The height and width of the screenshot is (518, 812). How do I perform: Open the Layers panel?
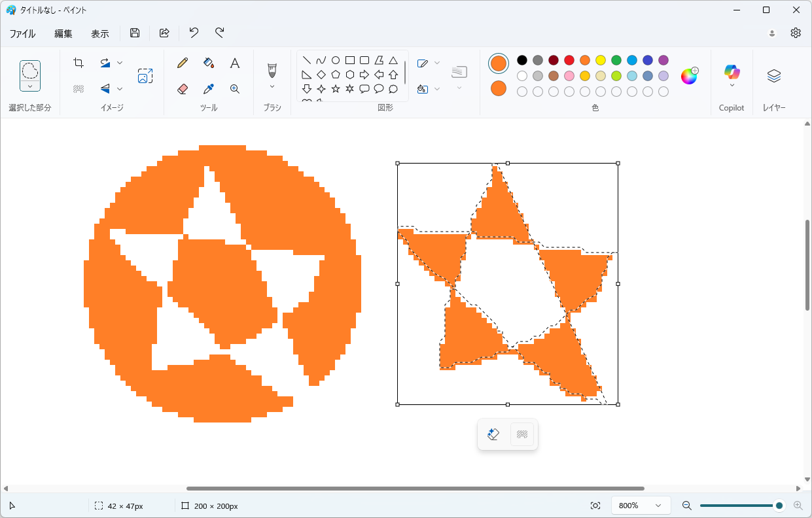click(x=774, y=76)
